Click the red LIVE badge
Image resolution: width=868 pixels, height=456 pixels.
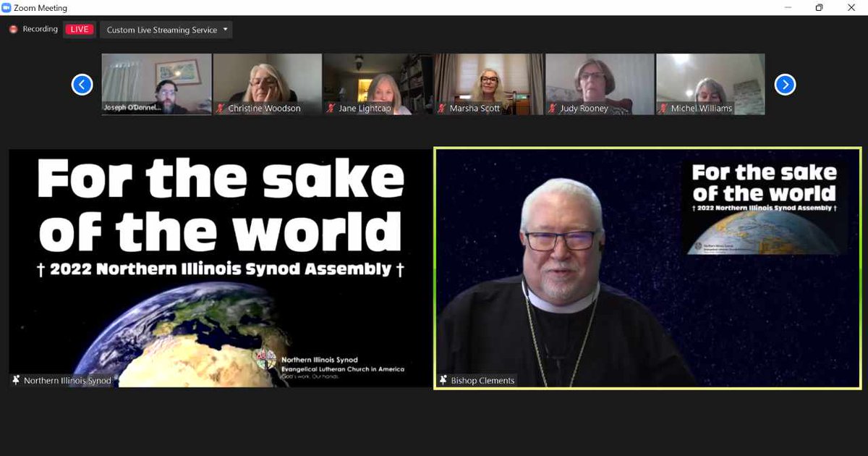80,30
